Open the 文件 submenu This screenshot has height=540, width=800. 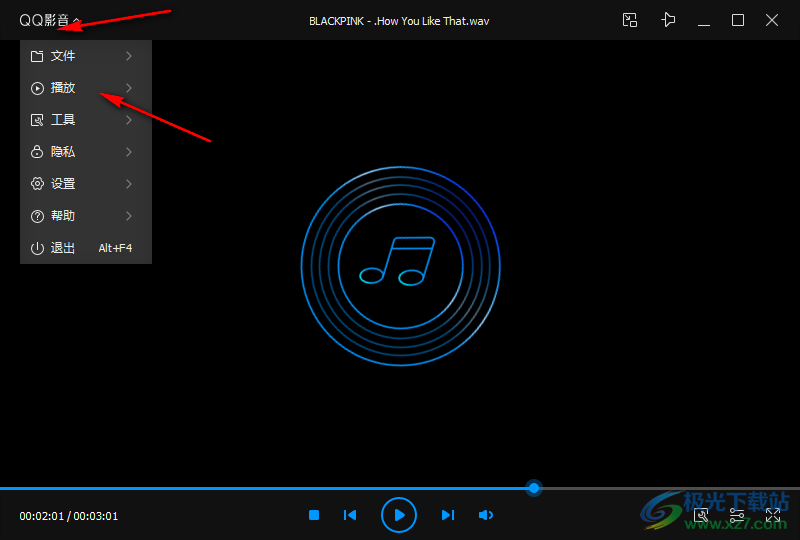(86, 56)
